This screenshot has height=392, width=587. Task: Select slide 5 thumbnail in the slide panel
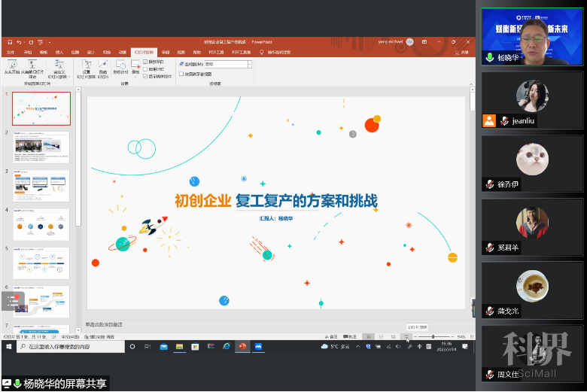coord(41,263)
